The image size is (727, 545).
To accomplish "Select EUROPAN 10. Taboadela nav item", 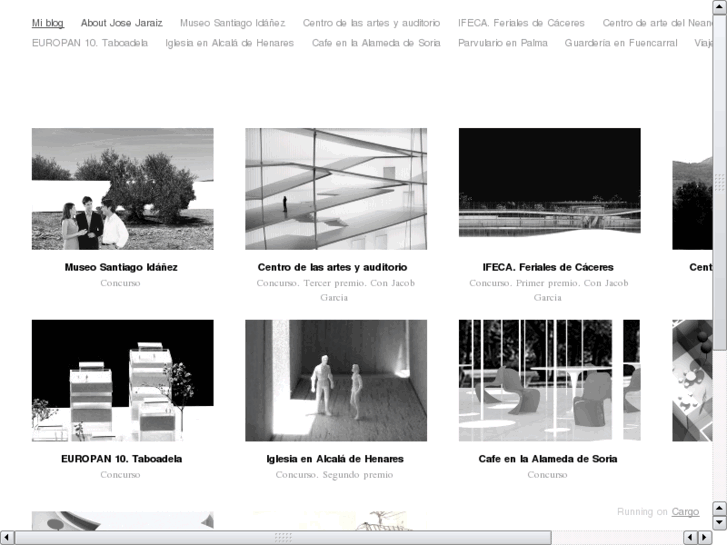I will coord(90,43).
